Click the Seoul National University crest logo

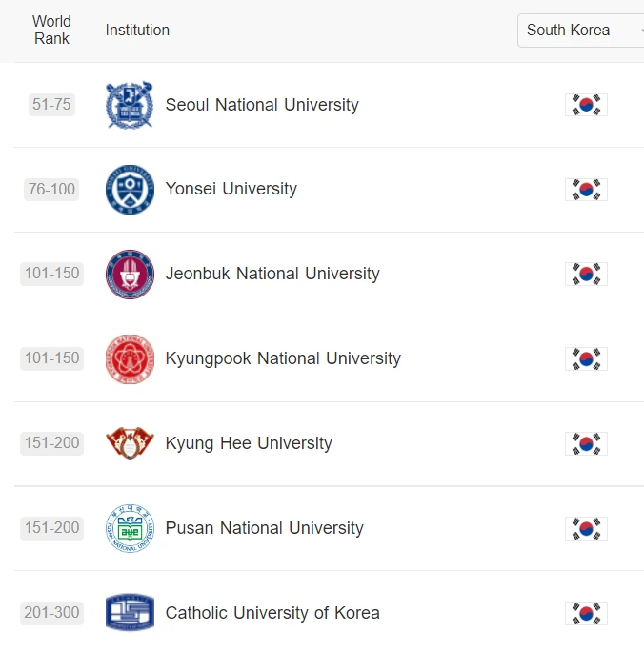[x=130, y=105]
